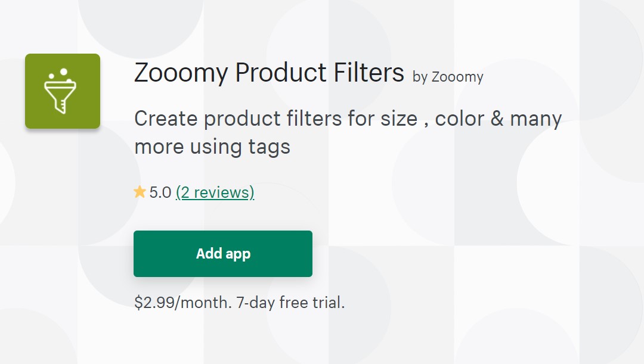Click the word "size" in the description
644x364 pixels.
(400, 119)
